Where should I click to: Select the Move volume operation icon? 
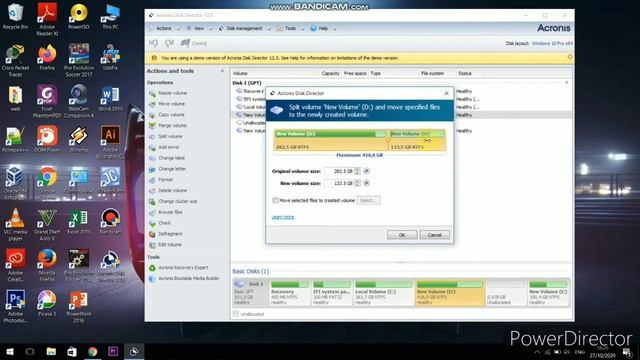click(x=152, y=104)
